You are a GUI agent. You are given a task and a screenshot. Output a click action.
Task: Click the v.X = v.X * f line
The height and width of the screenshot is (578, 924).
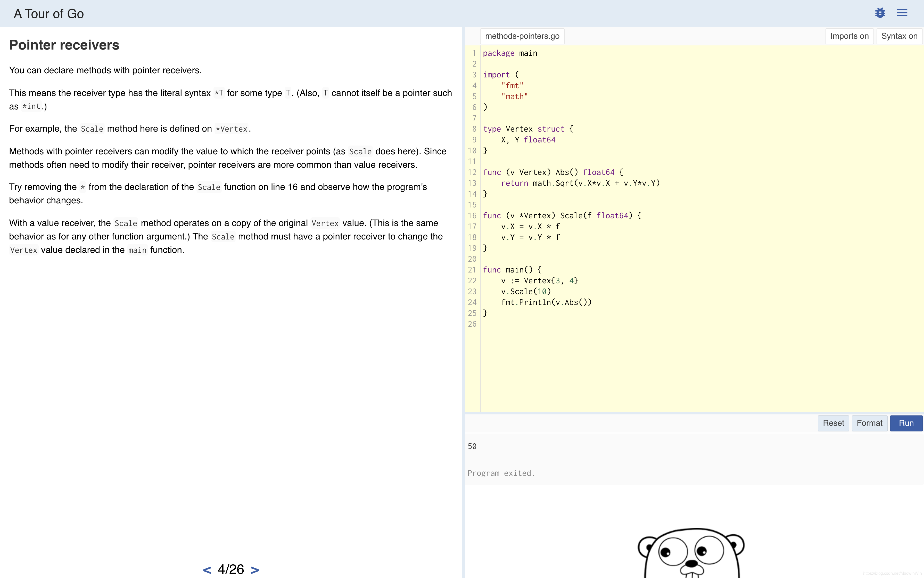point(530,226)
